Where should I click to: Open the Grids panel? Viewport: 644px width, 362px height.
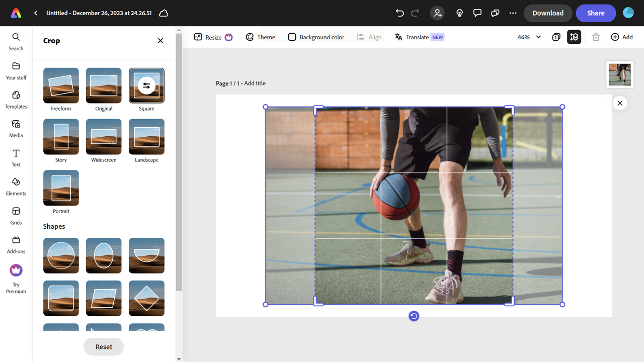[16, 215]
